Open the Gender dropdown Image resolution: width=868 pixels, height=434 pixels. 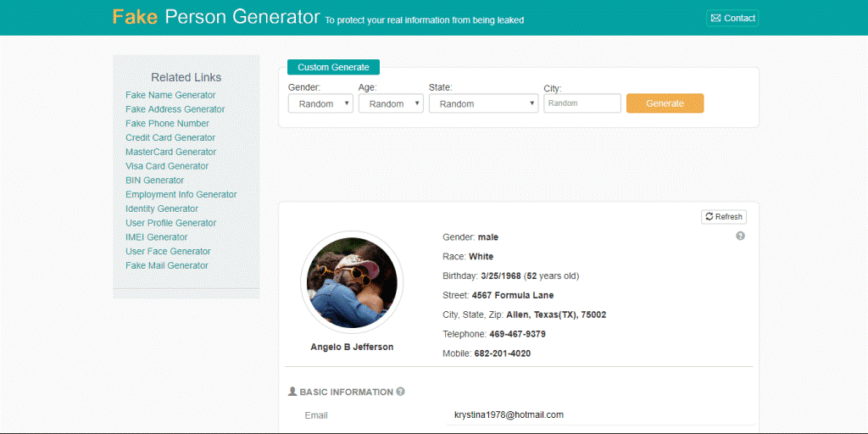pos(320,103)
